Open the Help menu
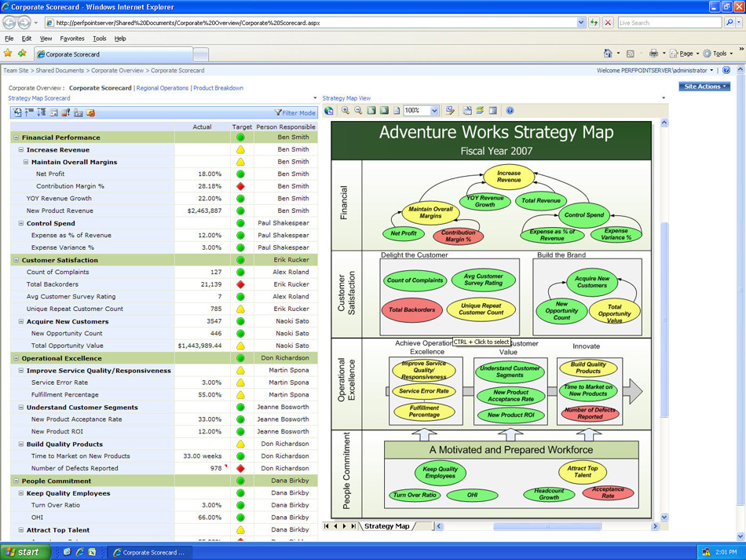 pos(120,38)
